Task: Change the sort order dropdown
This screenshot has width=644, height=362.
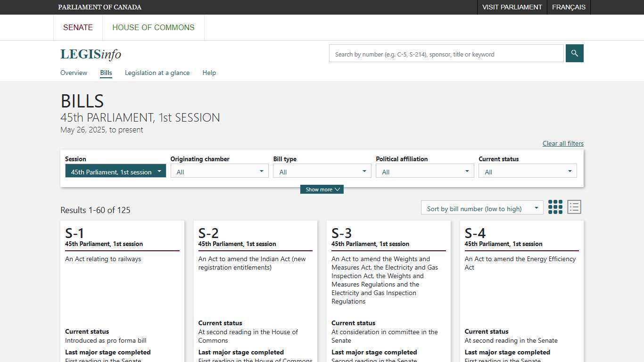Action: (482, 207)
